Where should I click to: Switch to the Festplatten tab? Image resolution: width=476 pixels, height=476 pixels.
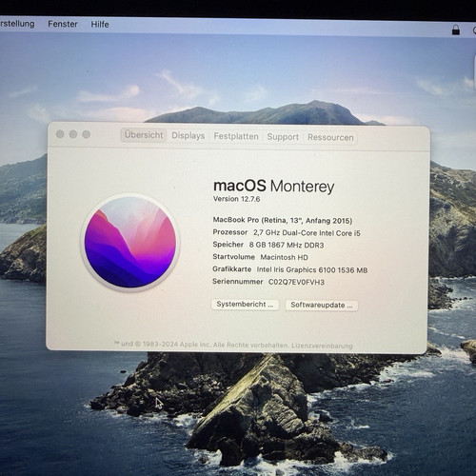236,136
